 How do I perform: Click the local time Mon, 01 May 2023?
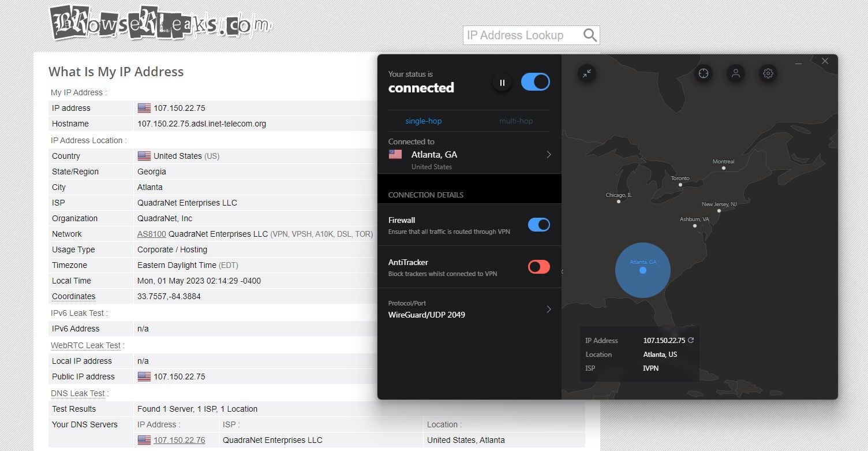[x=199, y=281]
